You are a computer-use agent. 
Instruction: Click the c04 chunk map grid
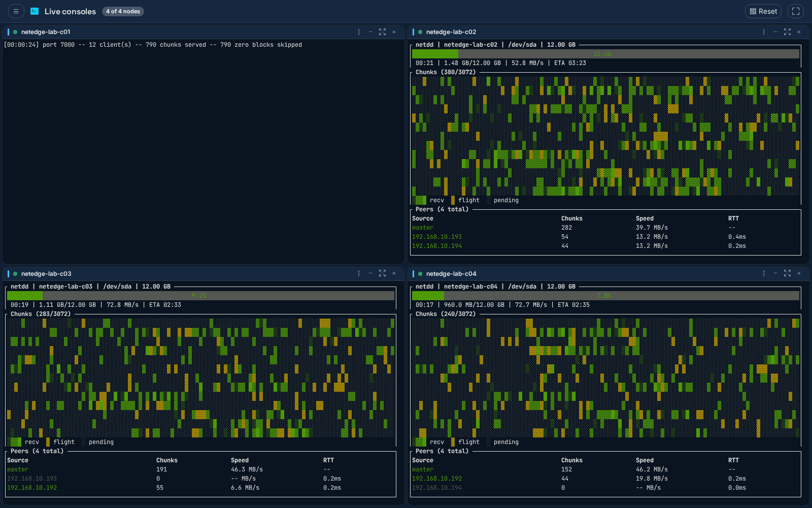(x=605, y=378)
